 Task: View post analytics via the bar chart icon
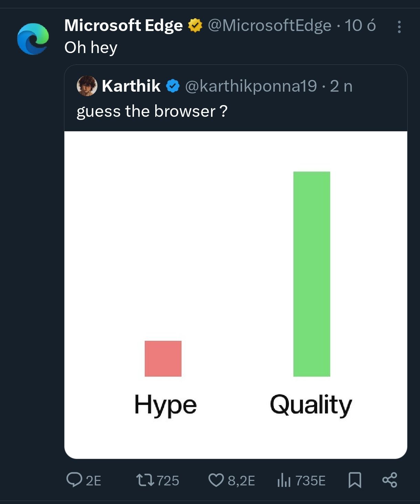(284, 480)
